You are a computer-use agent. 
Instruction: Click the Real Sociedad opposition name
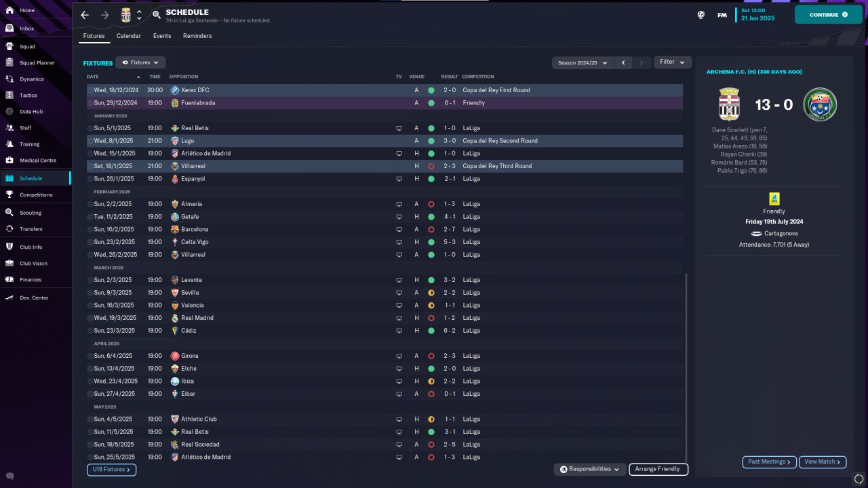(200, 445)
